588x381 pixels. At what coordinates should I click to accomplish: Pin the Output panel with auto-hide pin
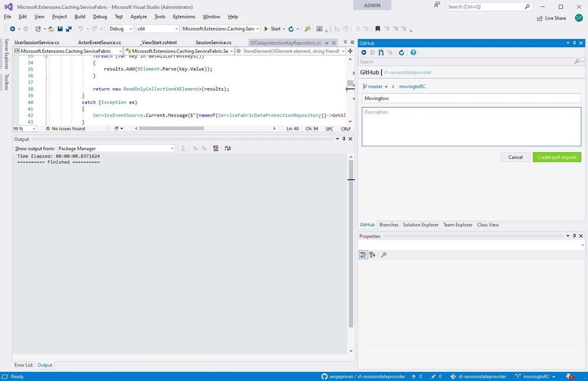pos(344,139)
